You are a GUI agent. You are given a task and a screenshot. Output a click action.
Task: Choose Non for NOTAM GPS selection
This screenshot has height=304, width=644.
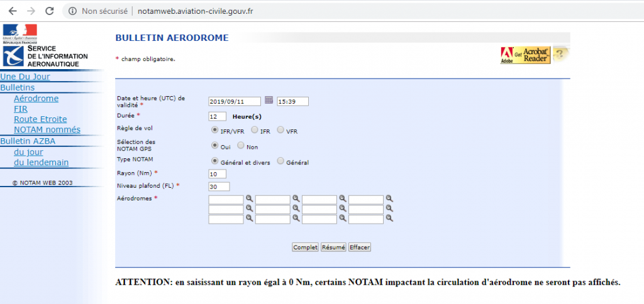241,146
